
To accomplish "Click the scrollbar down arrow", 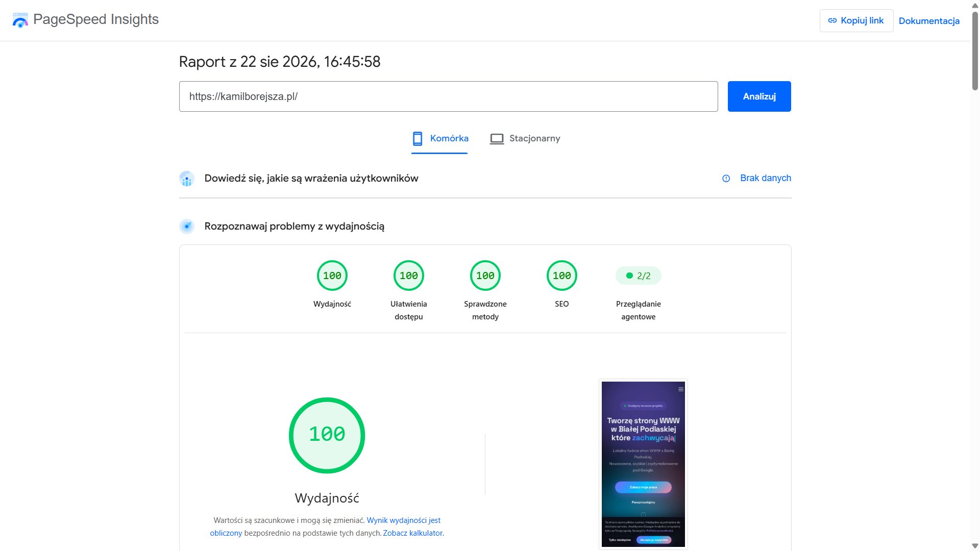I will click(975, 546).
